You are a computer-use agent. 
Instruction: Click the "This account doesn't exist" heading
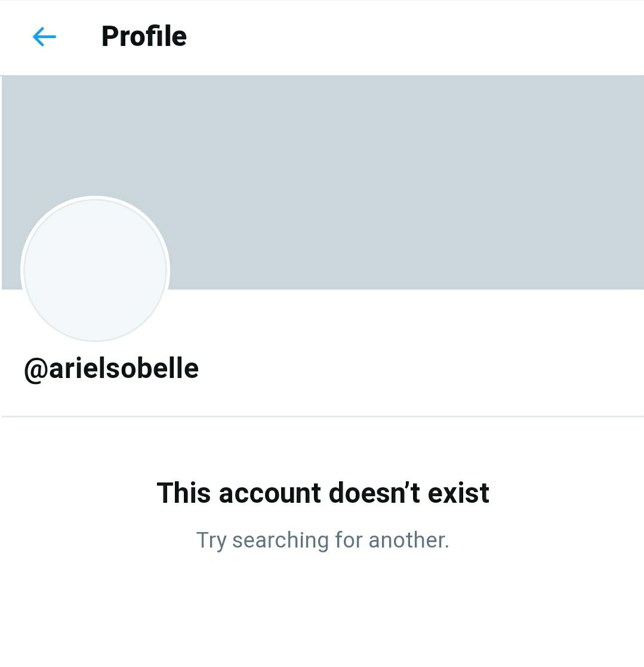(323, 493)
